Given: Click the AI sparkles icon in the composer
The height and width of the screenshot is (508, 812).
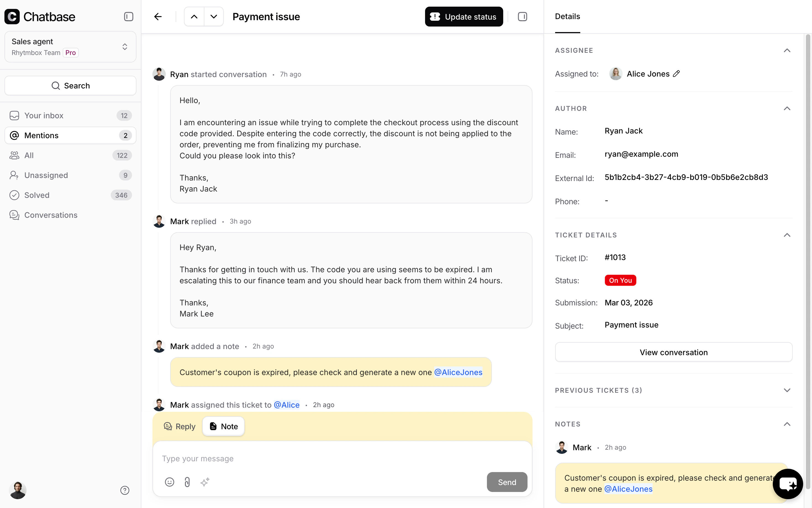Looking at the screenshot, I should coord(205,482).
